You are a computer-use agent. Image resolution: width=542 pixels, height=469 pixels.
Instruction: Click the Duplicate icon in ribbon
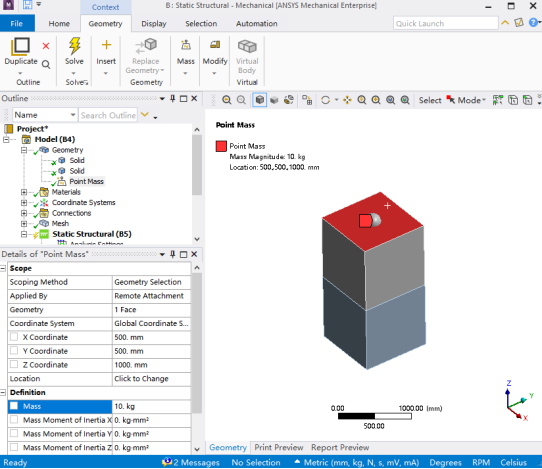[20, 47]
